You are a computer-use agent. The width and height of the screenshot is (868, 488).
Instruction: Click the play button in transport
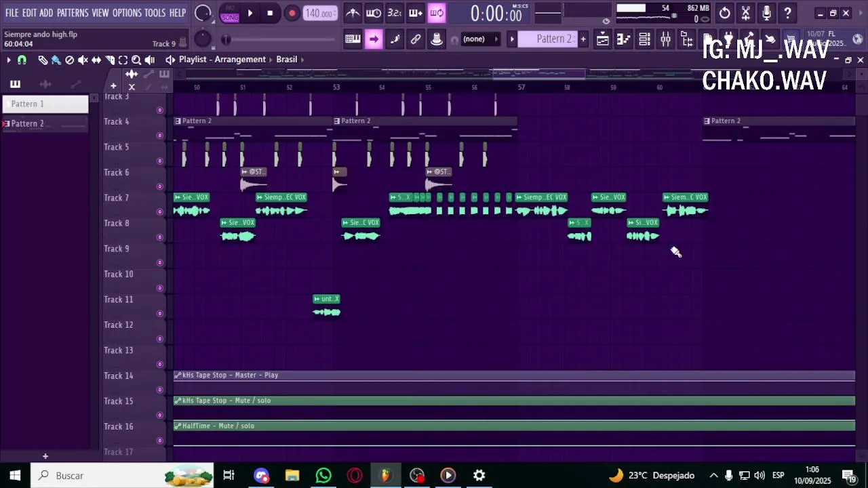coord(250,13)
